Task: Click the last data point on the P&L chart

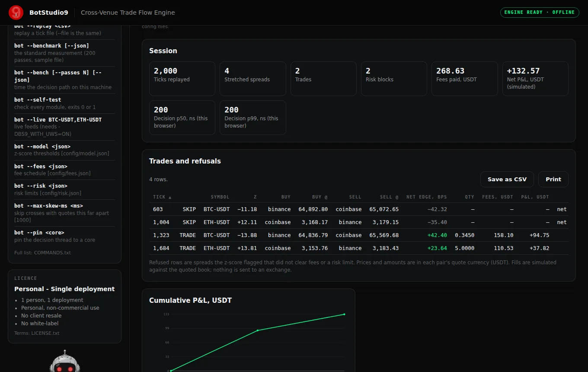Action: (344, 314)
